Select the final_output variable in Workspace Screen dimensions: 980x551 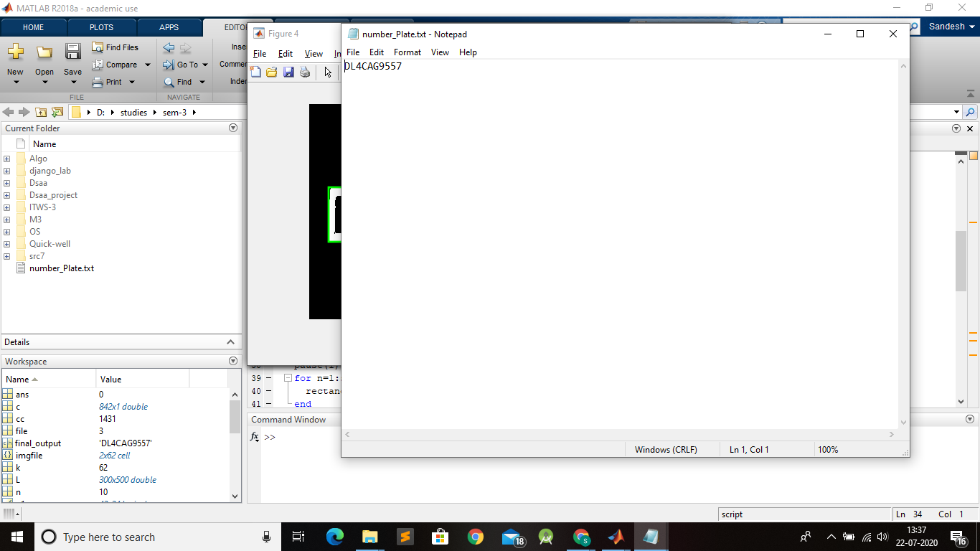[x=38, y=443]
